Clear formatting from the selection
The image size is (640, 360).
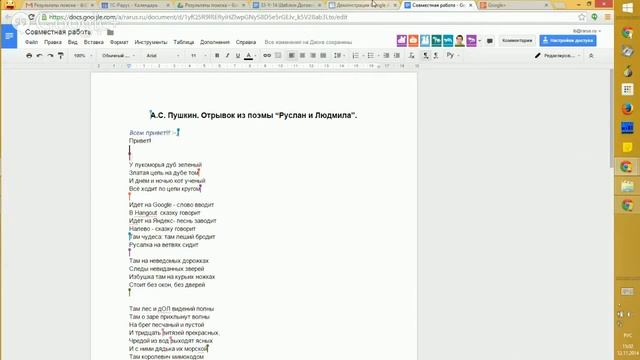[x=411, y=56]
